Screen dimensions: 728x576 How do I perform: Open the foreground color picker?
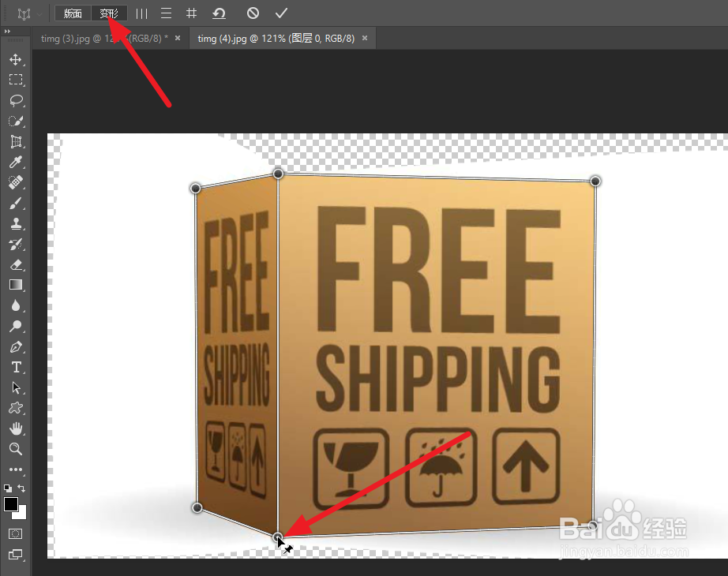point(11,504)
